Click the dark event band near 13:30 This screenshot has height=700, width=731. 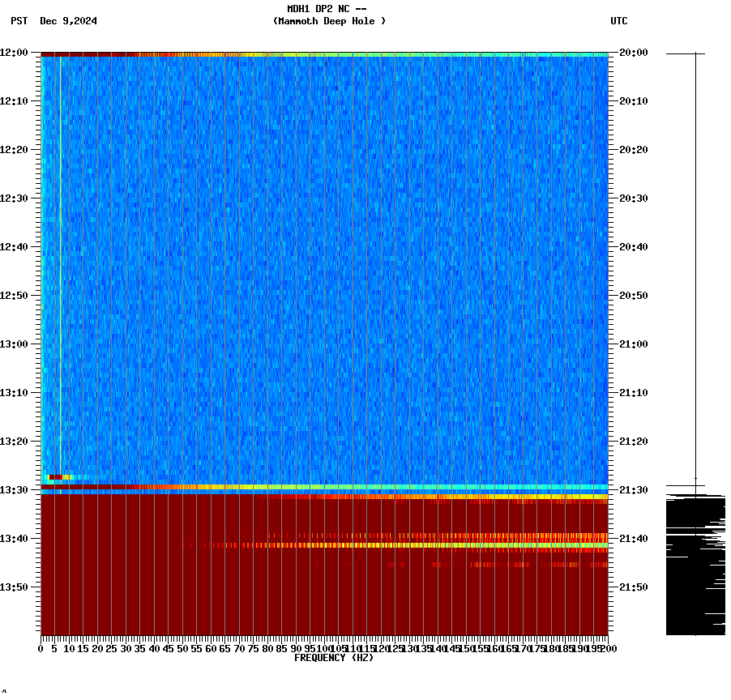[324, 487]
